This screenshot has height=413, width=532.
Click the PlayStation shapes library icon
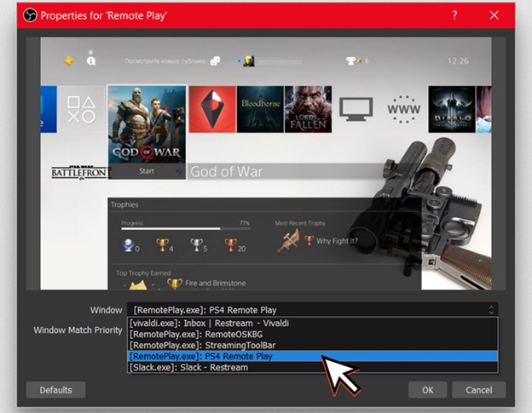point(82,109)
